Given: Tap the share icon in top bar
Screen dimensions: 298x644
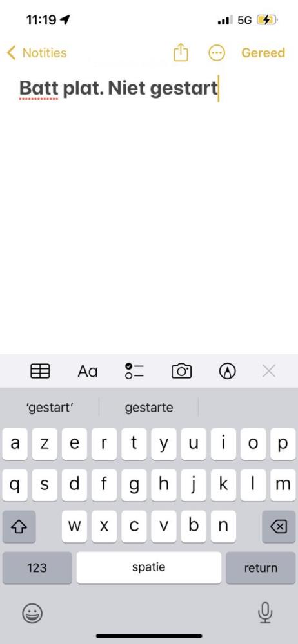Looking at the screenshot, I should coord(181,53).
